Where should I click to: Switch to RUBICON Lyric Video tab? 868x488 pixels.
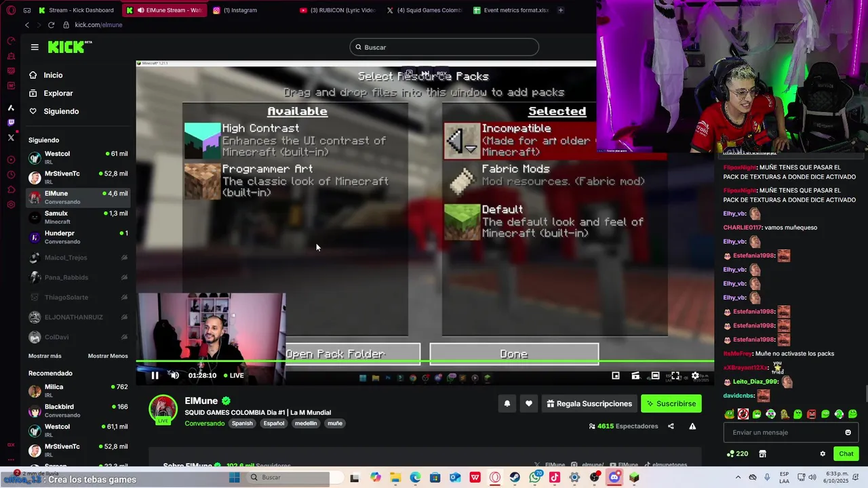coord(337,10)
